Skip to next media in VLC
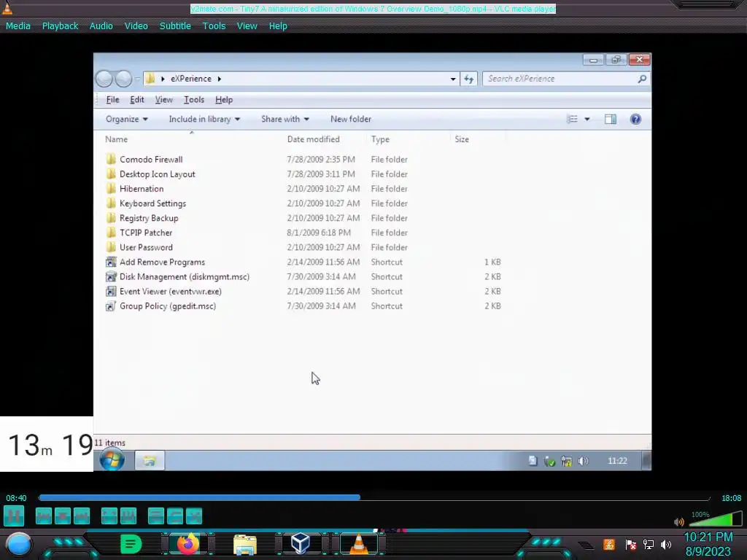Screen dimensions: 747x560 pos(82,516)
